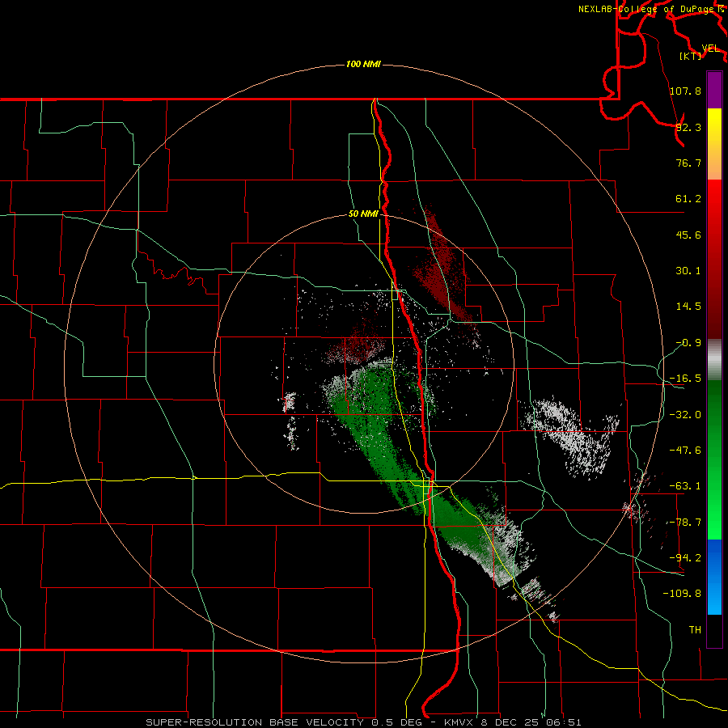The width and height of the screenshot is (728, 728).
Task: Click the TH label on the legend
Action: (x=695, y=630)
